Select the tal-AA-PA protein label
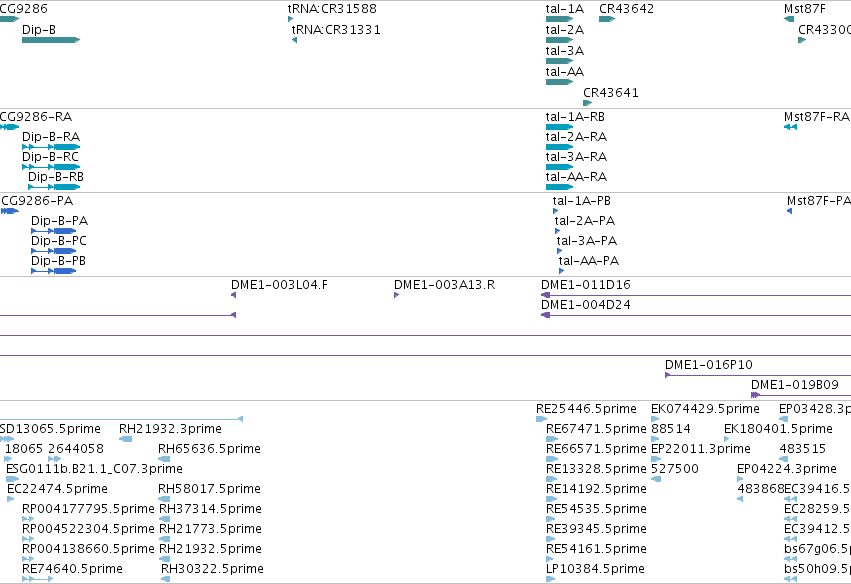Viewport: 851px width, 584px height. tap(589, 261)
